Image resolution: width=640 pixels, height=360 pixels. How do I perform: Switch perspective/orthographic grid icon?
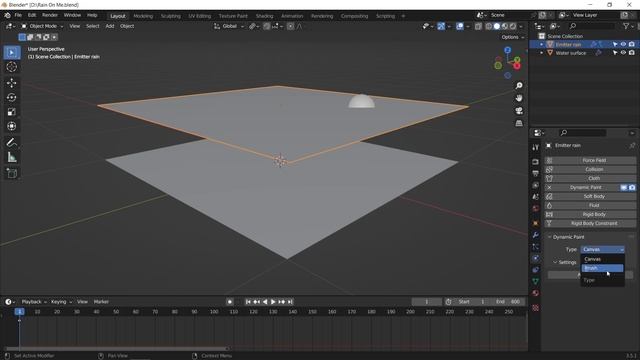[x=519, y=123]
